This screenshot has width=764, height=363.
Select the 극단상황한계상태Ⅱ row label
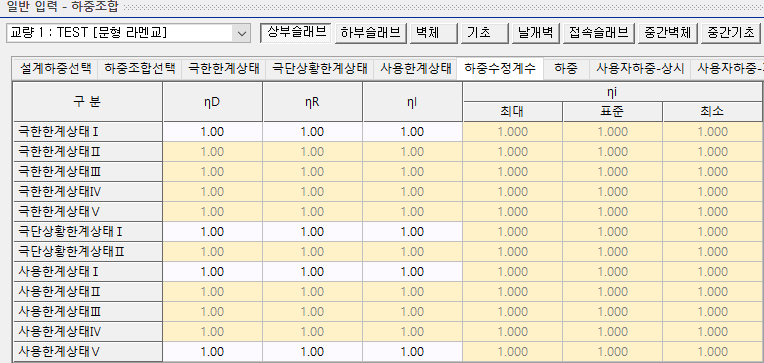tap(88, 251)
